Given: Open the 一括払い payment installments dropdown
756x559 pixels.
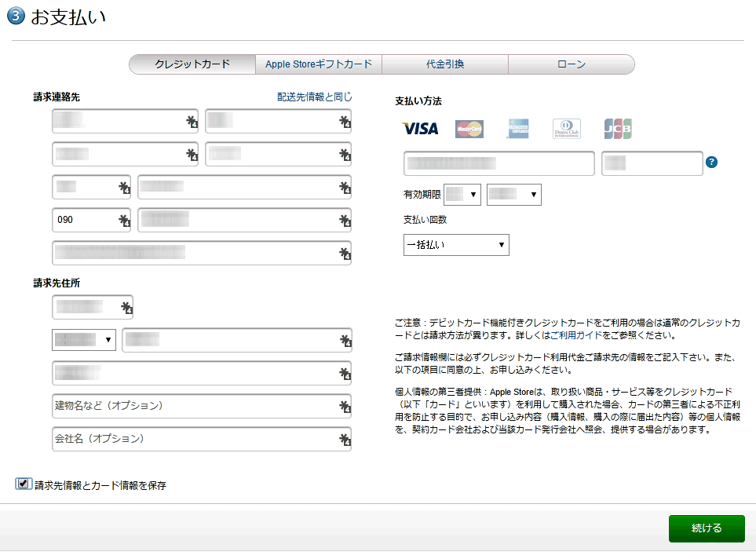Looking at the screenshot, I should (x=456, y=244).
